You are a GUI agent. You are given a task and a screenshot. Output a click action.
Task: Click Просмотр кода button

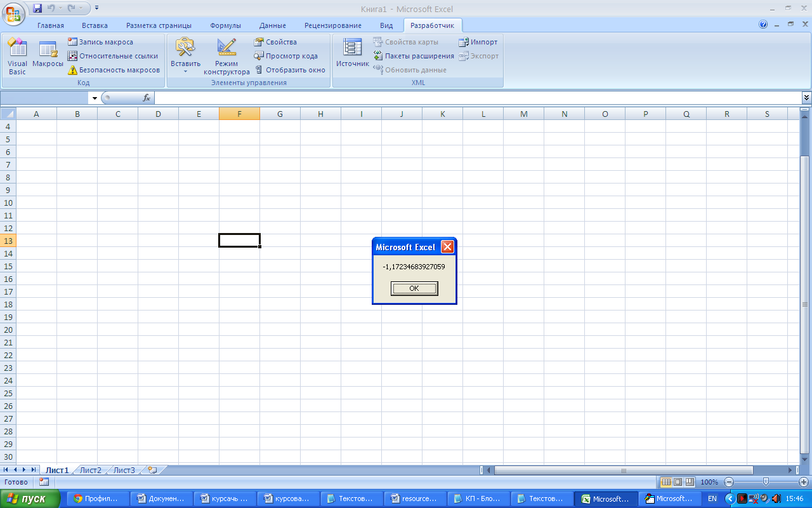(x=286, y=56)
